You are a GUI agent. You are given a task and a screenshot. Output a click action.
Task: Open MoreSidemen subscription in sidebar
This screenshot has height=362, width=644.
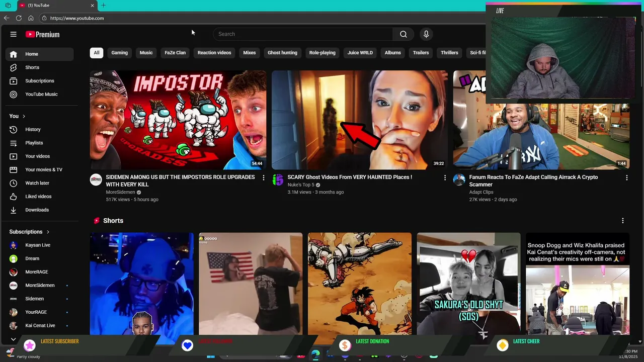(40, 285)
